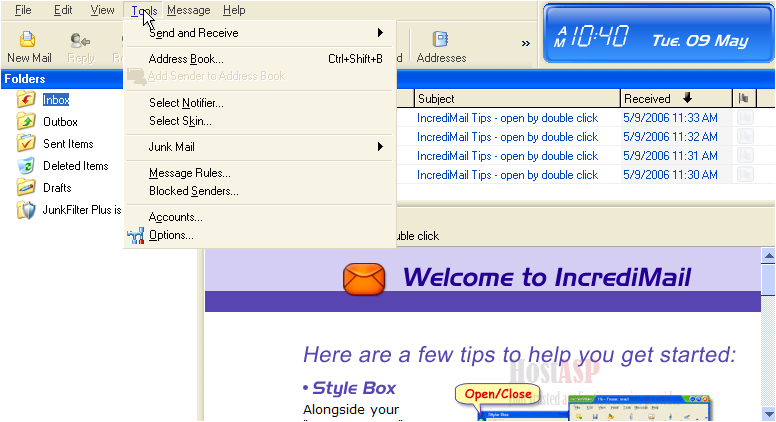The width and height of the screenshot is (776, 422).
Task: Select the Inbox folder label
Action: (56, 100)
